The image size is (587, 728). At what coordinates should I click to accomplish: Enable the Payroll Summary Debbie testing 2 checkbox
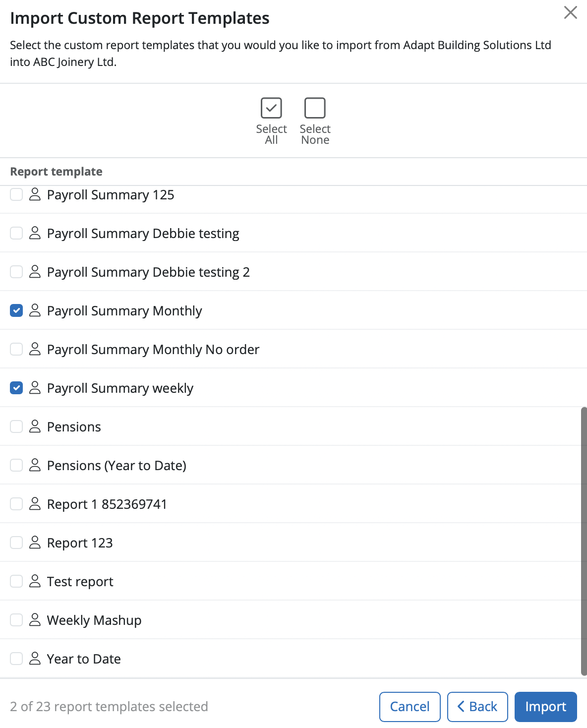click(16, 272)
